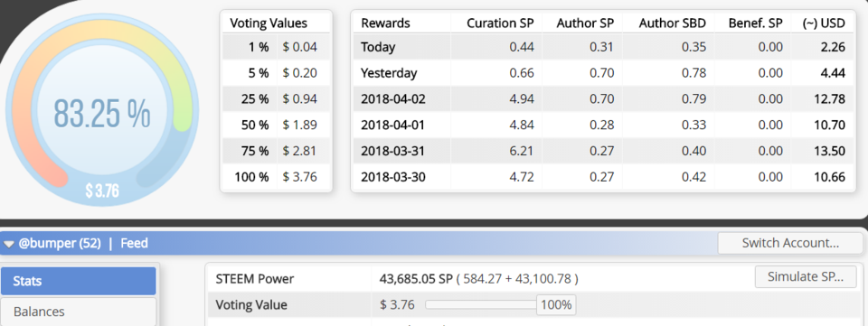Viewport: 868px width, 326px height.
Task: Click the $ 2.81 voting value
Action: pos(299,151)
